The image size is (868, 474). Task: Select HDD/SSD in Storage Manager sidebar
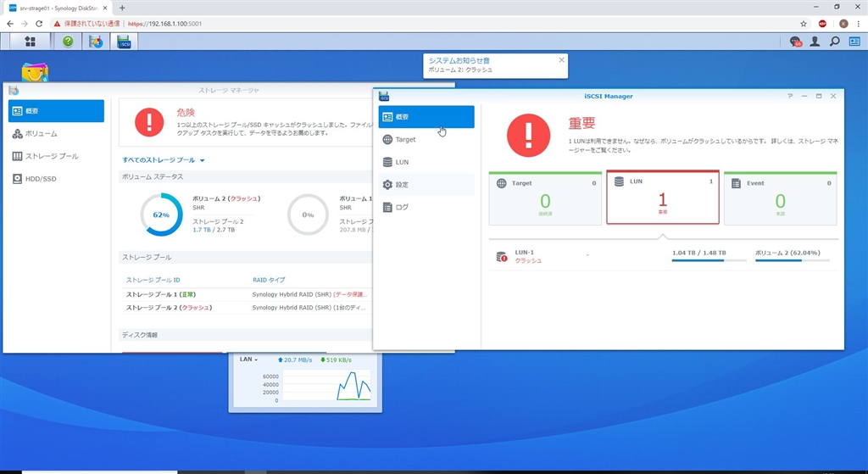click(x=56, y=179)
